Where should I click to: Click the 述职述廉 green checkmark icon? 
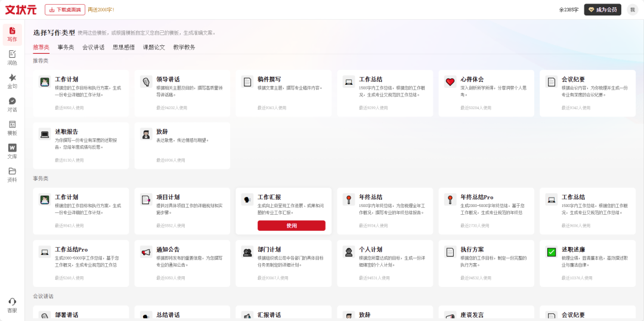[552, 252]
